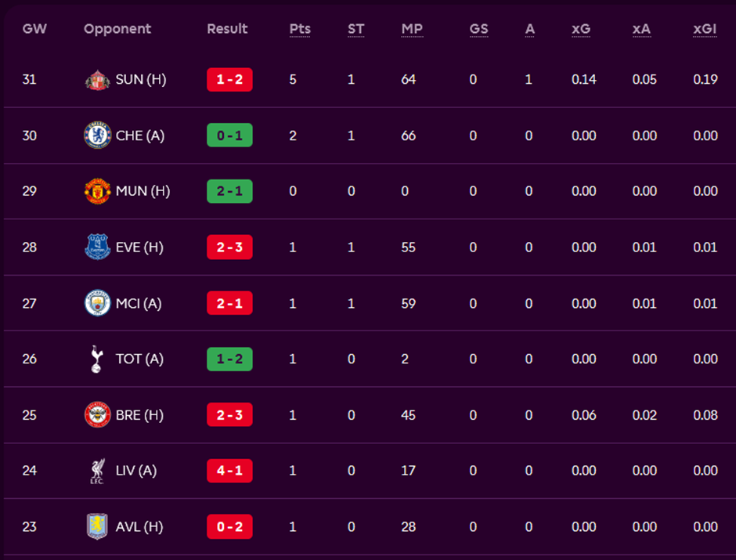Select the gameweek 23 row number

[x=30, y=526]
